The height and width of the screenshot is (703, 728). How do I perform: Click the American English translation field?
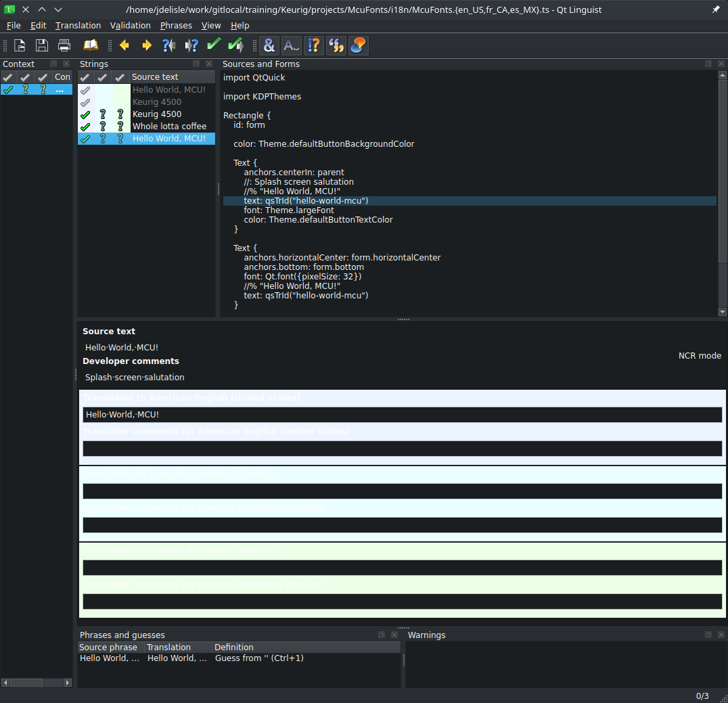[x=402, y=415]
